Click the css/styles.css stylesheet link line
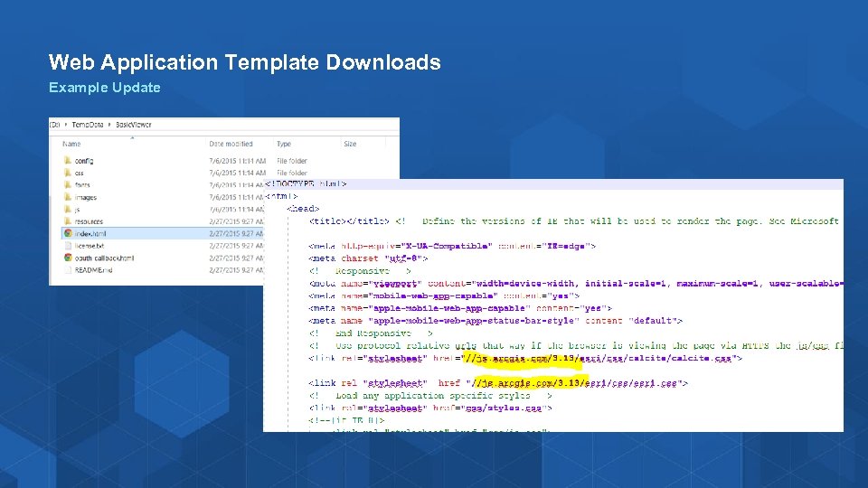Screen dimensions: 868x488 430,408
